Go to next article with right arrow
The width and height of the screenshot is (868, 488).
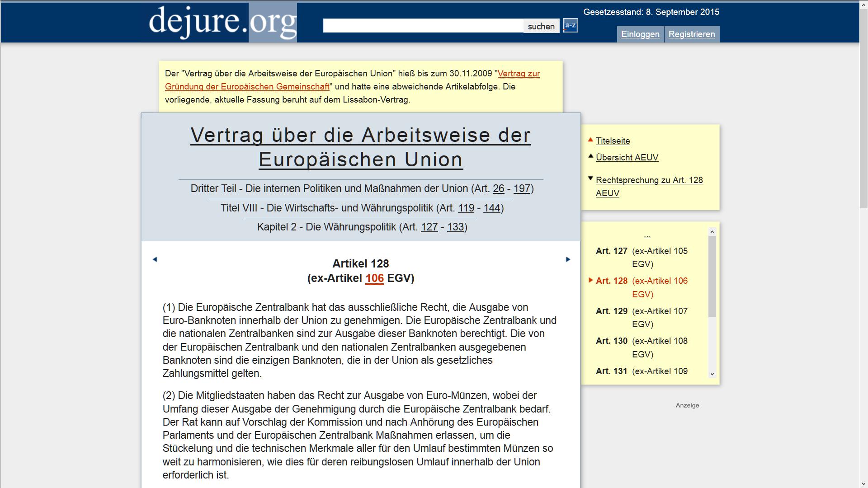pyautogui.click(x=568, y=259)
